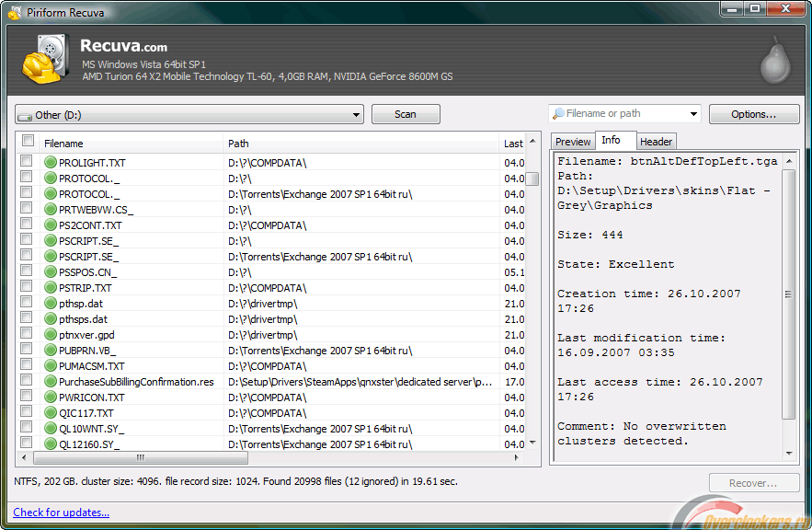Click the green status icon of QL12160.SY_

coord(51,444)
